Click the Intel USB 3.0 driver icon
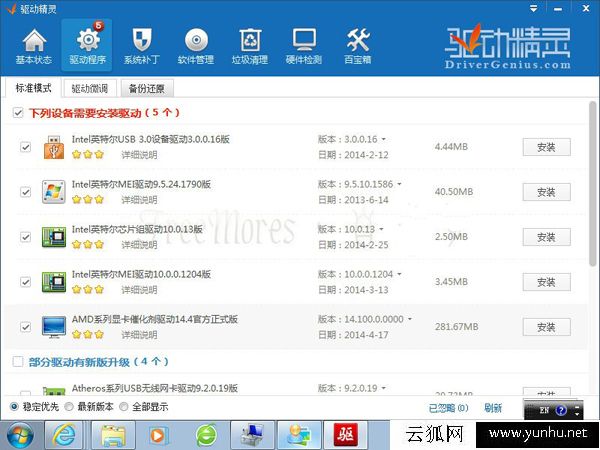This screenshot has height=450, width=600. [54, 147]
